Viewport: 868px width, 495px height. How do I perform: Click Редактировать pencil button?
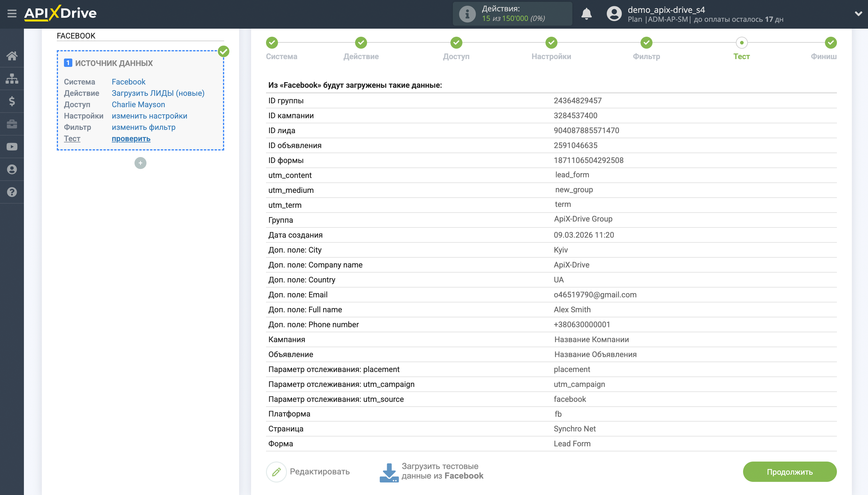(x=276, y=471)
